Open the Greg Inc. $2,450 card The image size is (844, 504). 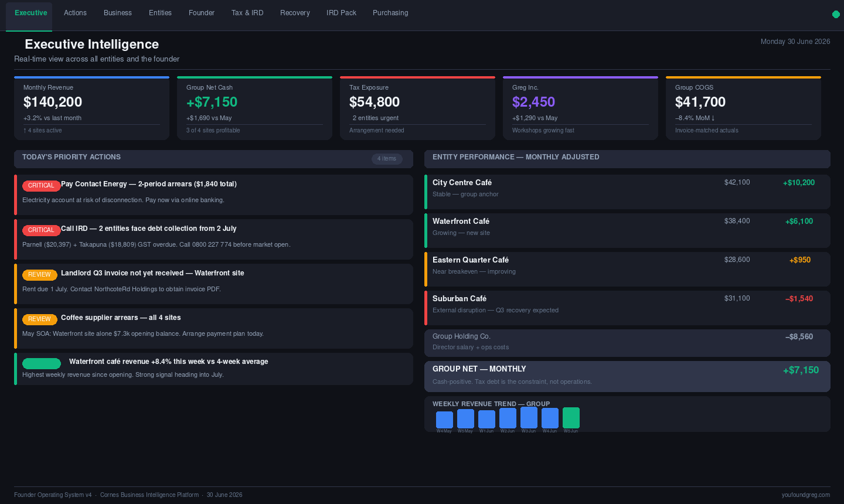point(580,108)
